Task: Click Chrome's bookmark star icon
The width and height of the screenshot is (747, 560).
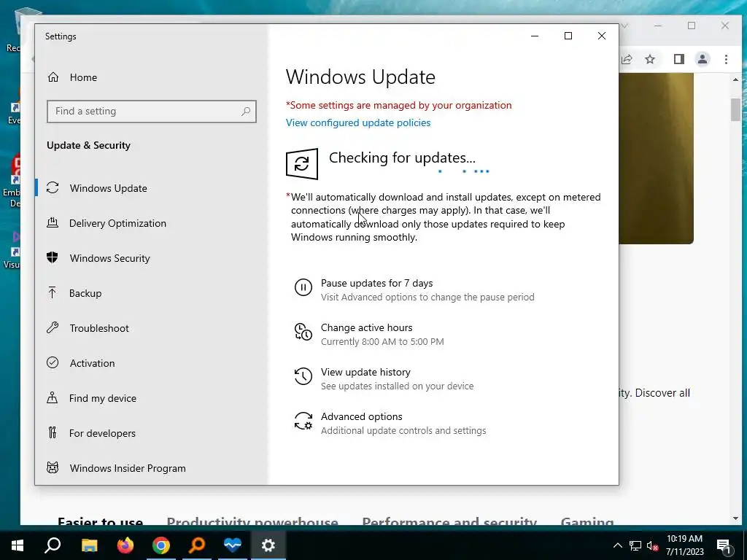Action: pyautogui.click(x=650, y=59)
